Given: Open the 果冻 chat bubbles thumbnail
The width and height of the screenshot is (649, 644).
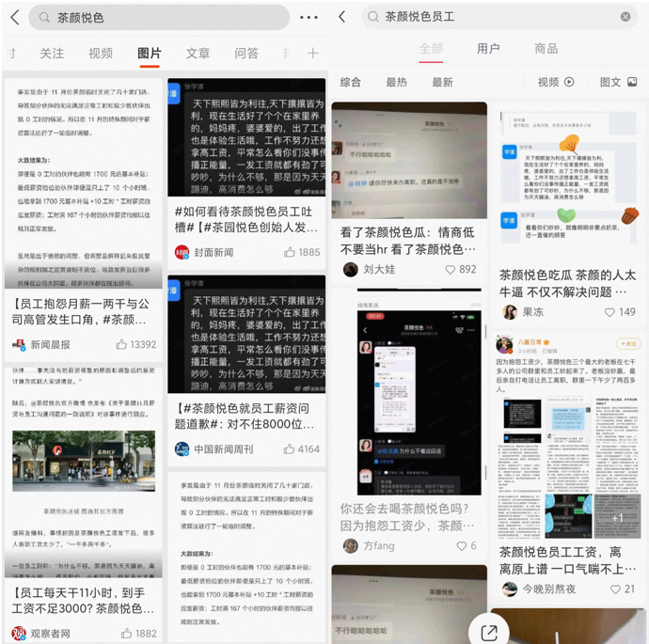Looking at the screenshot, I should tap(568, 178).
